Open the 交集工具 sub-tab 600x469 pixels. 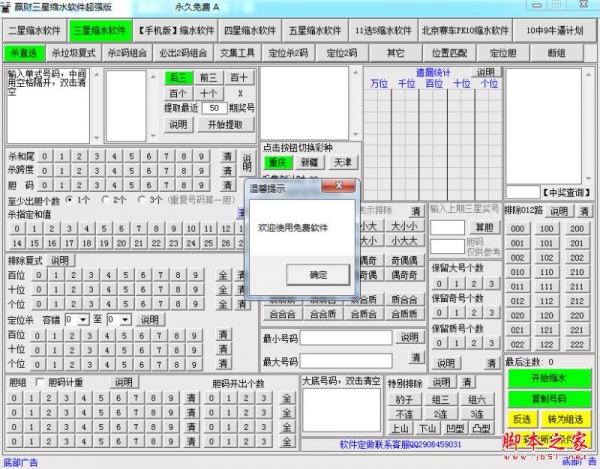(237, 52)
